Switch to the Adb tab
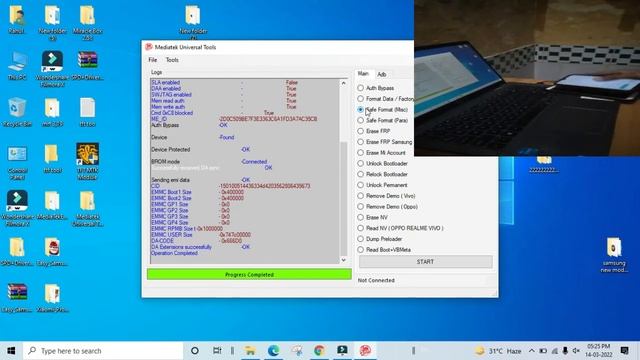The height and width of the screenshot is (360, 640). click(x=382, y=74)
